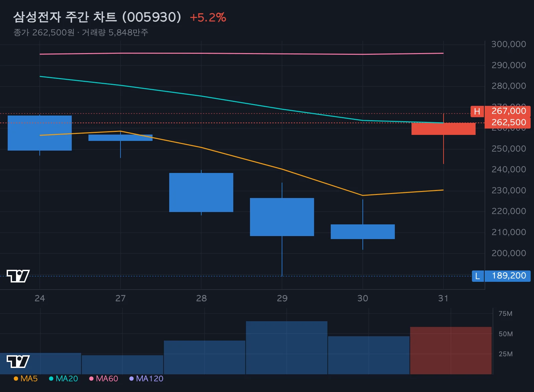Click the date label 29 on time axis
This screenshot has height=392, width=534.
click(282, 298)
